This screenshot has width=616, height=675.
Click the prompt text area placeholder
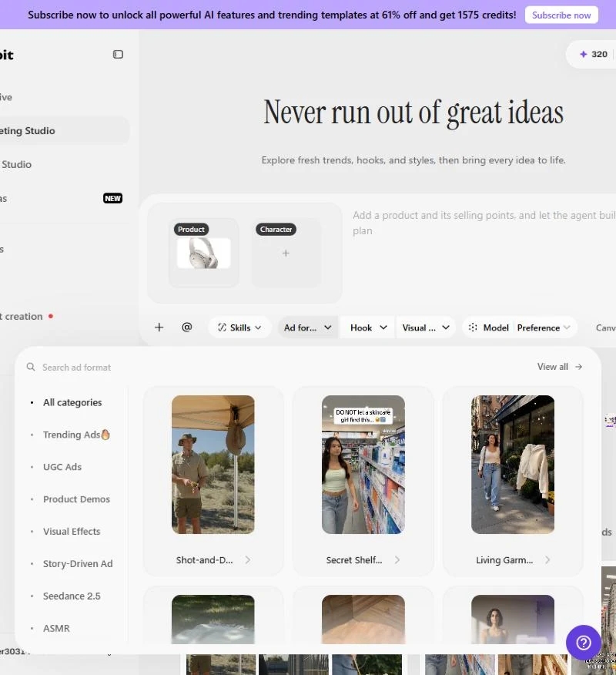(484, 223)
